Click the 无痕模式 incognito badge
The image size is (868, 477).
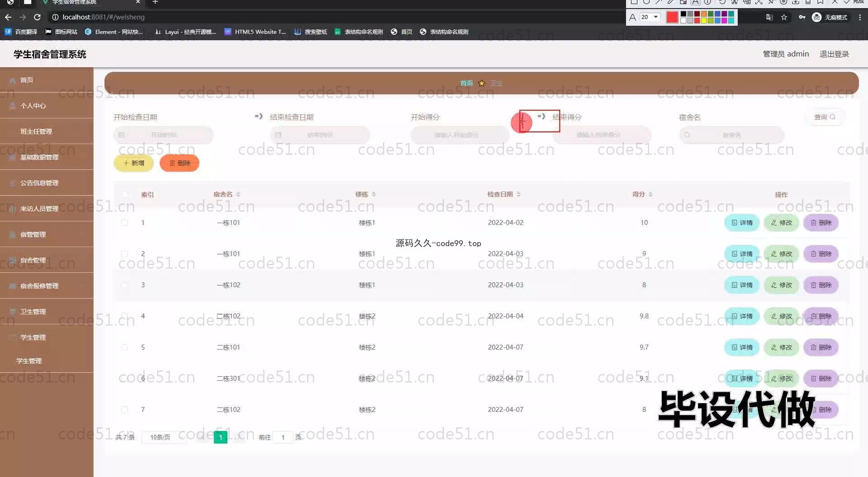pyautogui.click(x=830, y=17)
